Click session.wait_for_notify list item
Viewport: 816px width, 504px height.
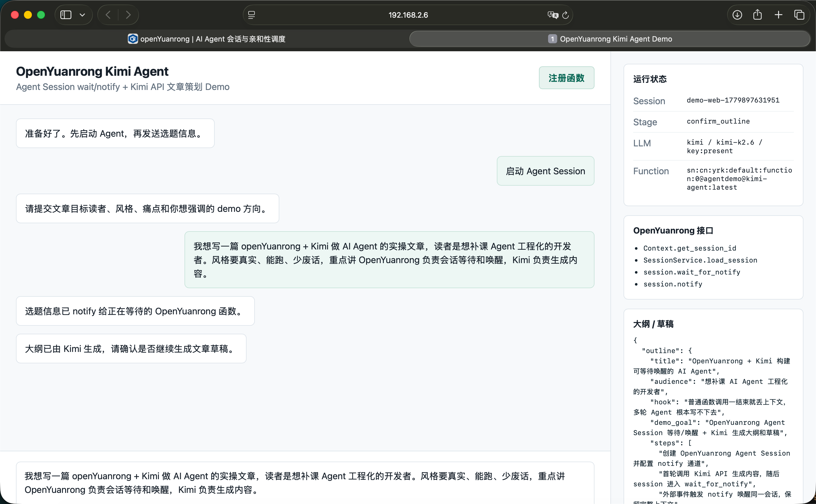(x=692, y=272)
